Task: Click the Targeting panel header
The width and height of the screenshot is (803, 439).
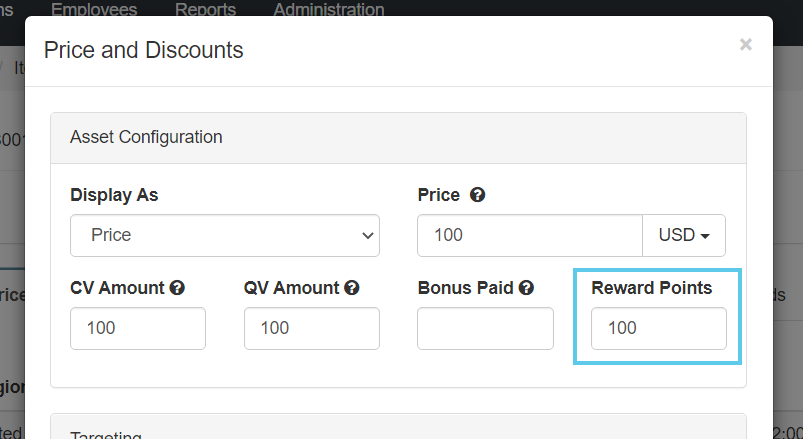Action: click(106, 434)
